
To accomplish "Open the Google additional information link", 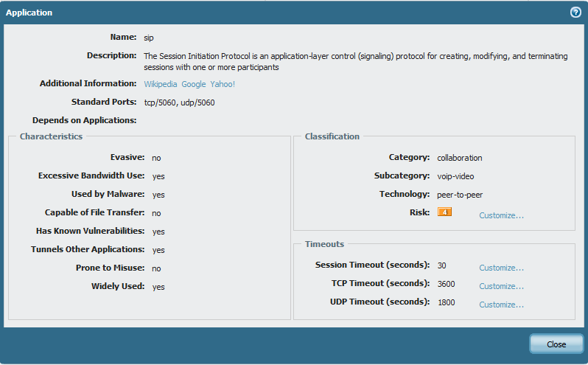I will [x=194, y=84].
